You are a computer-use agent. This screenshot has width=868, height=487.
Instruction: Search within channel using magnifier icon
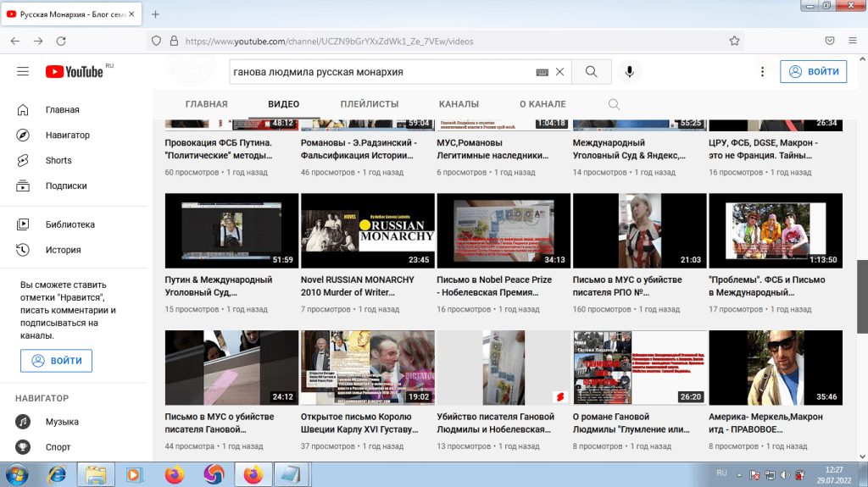coord(615,104)
